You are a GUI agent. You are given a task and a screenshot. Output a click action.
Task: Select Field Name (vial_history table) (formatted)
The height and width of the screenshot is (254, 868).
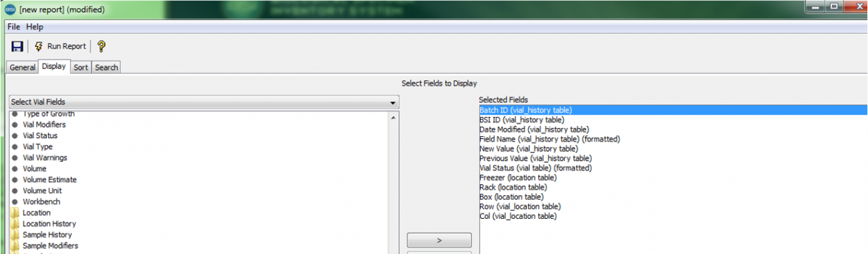point(549,139)
